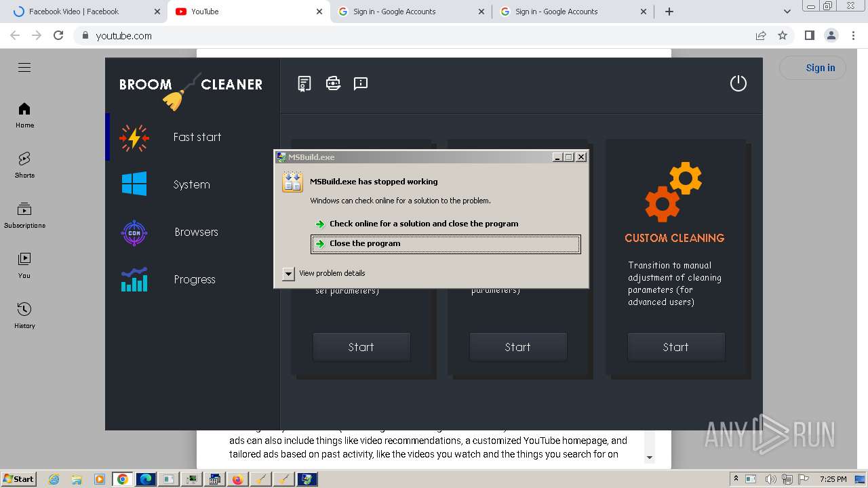This screenshot has height=488, width=868.
Task: Open the System section
Action: point(193,184)
